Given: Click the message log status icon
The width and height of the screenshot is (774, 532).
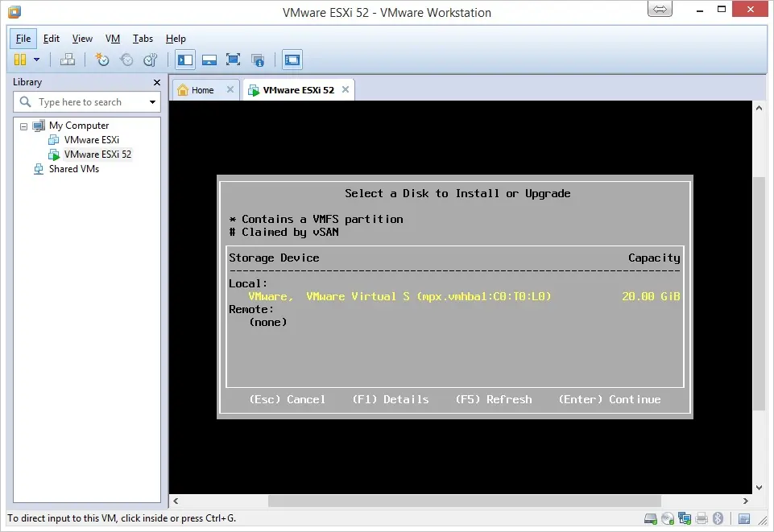Looking at the screenshot, I should point(744,518).
